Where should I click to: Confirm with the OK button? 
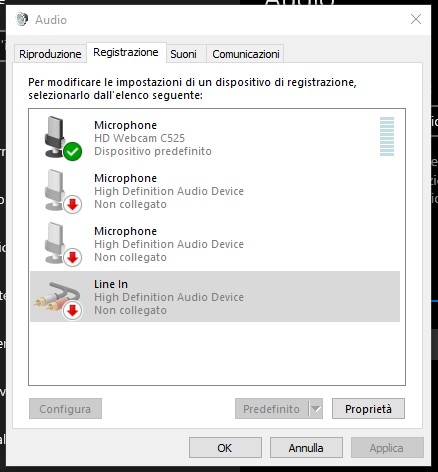(225, 448)
